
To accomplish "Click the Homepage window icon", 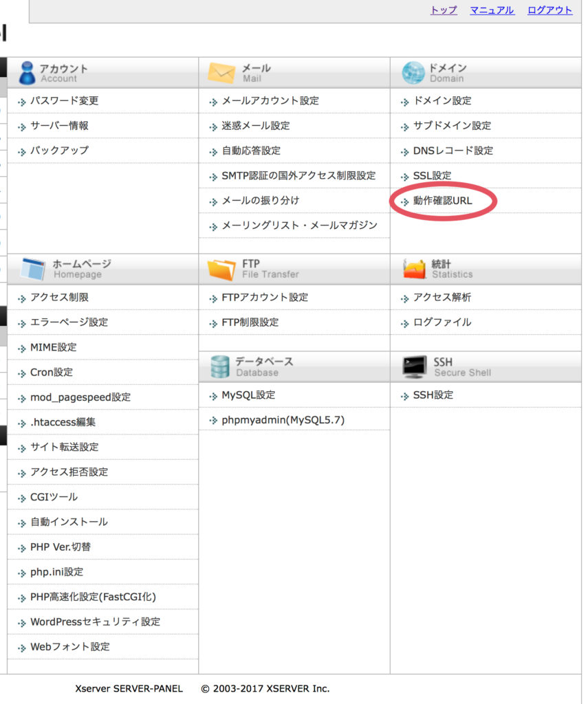I will pos(33,269).
